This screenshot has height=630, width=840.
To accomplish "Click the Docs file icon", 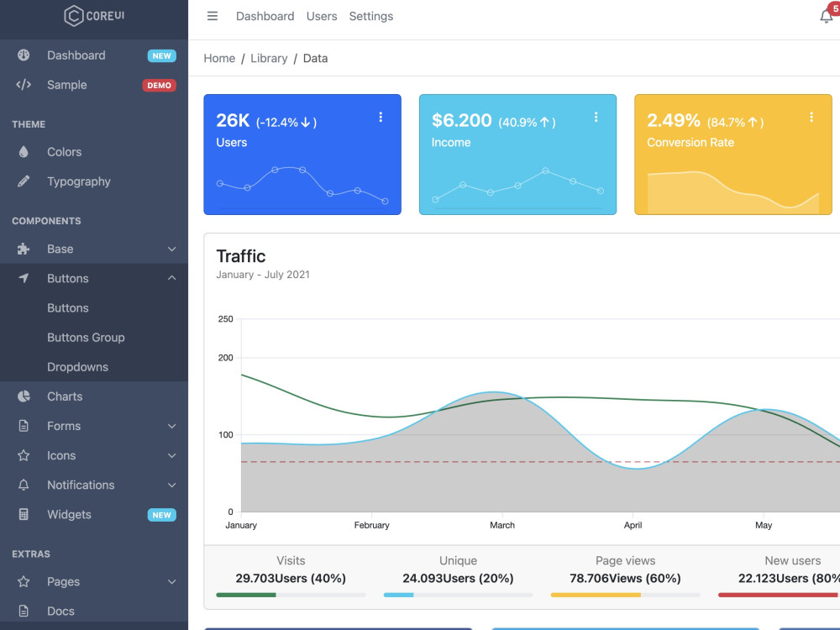I will point(24,611).
